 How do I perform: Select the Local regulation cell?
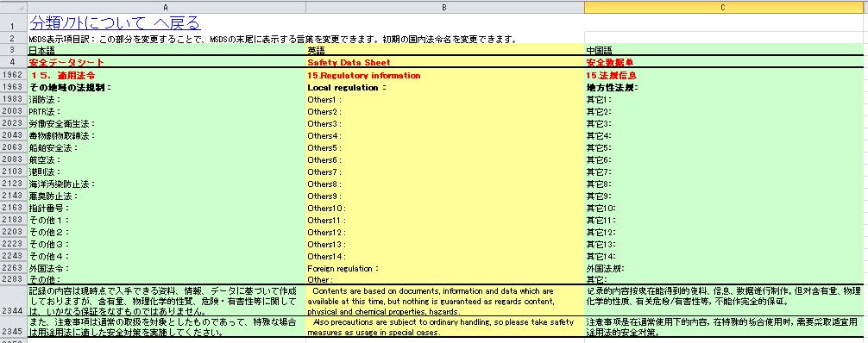click(444, 87)
